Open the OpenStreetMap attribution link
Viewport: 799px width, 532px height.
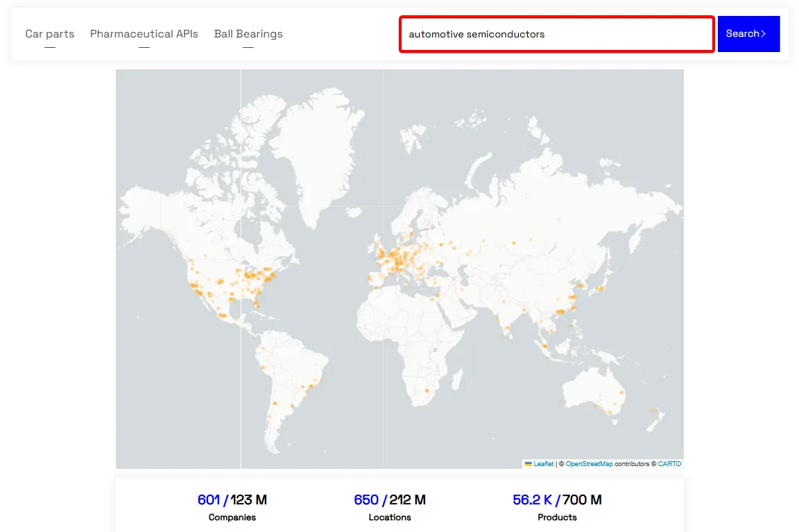tap(589, 464)
